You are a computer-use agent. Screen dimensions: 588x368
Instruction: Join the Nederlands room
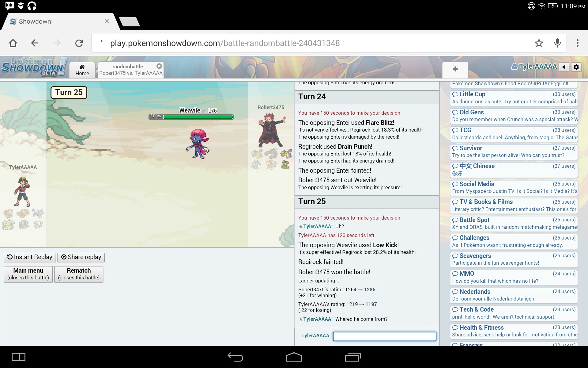514,295
